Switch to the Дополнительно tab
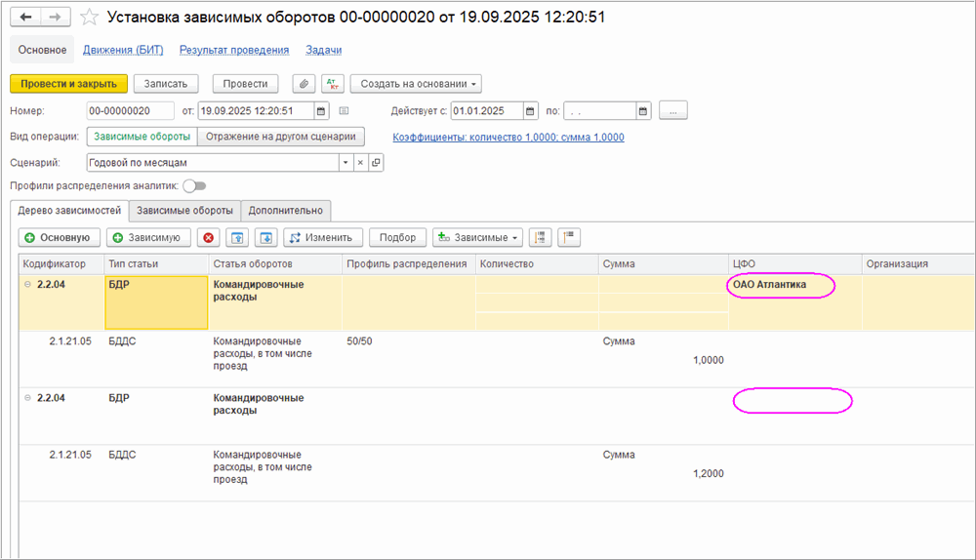 (286, 210)
